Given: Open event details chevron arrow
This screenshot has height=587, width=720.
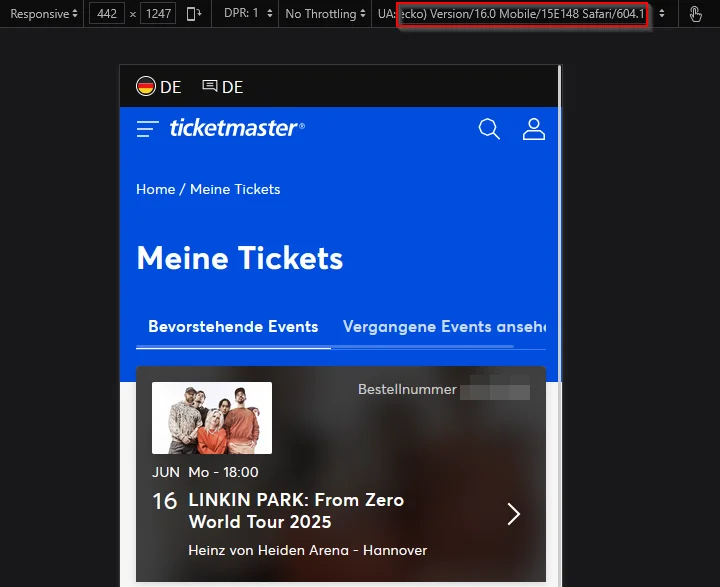Looking at the screenshot, I should coord(514,514).
